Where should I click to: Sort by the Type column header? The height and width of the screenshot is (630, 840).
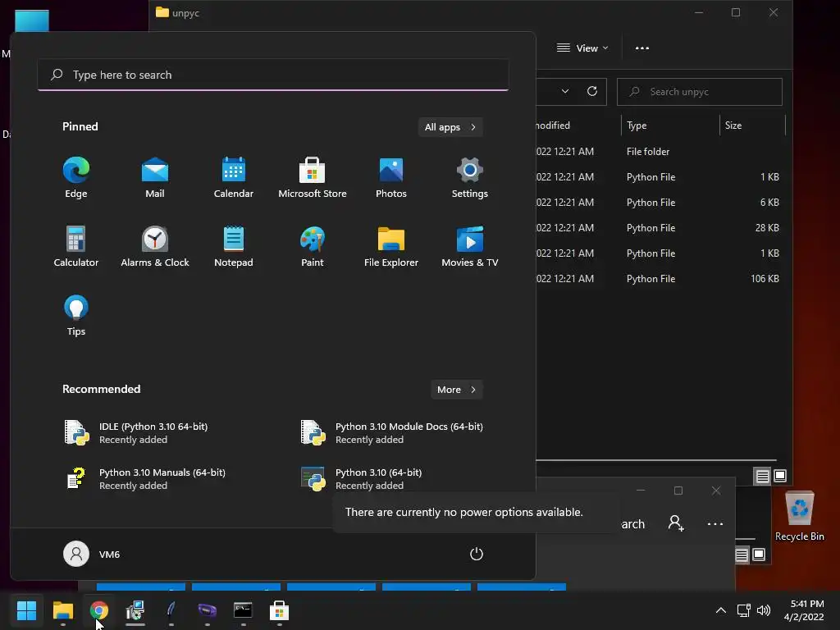click(x=669, y=126)
